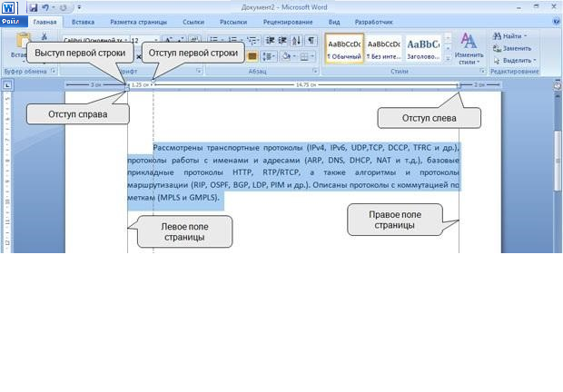The image size is (563, 392).
Task: Open the Изменить стили menu
Action: (x=469, y=48)
